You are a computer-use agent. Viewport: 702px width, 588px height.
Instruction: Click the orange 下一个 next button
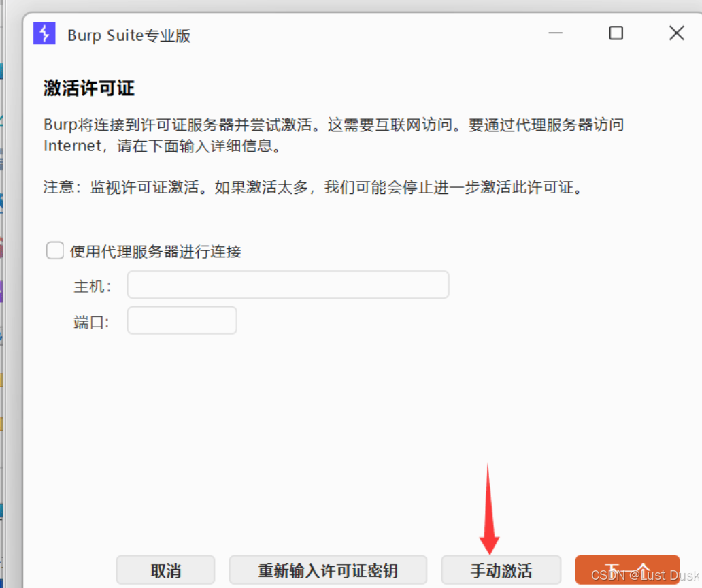click(x=627, y=570)
